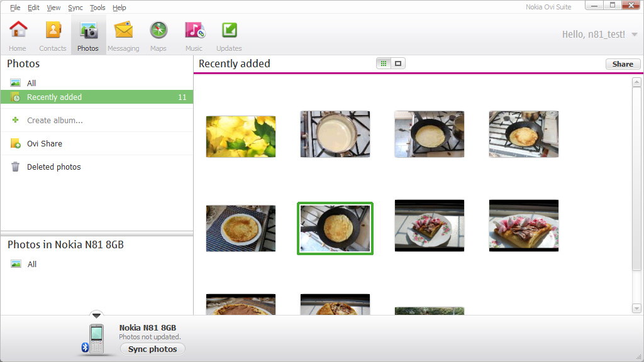
Task: Click the "Recently added" heading text
Action: point(235,63)
